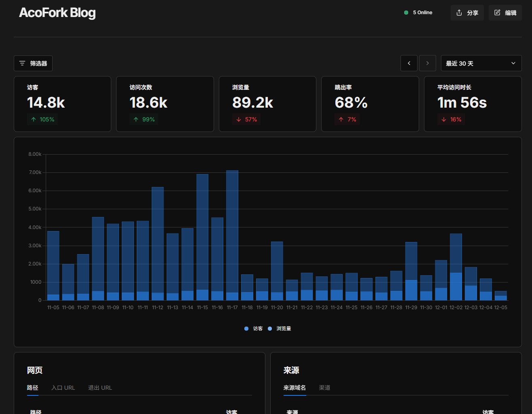Open the 最近 30 天 date range dropdown
Viewport: 532px width, 414px height.
(x=476, y=63)
